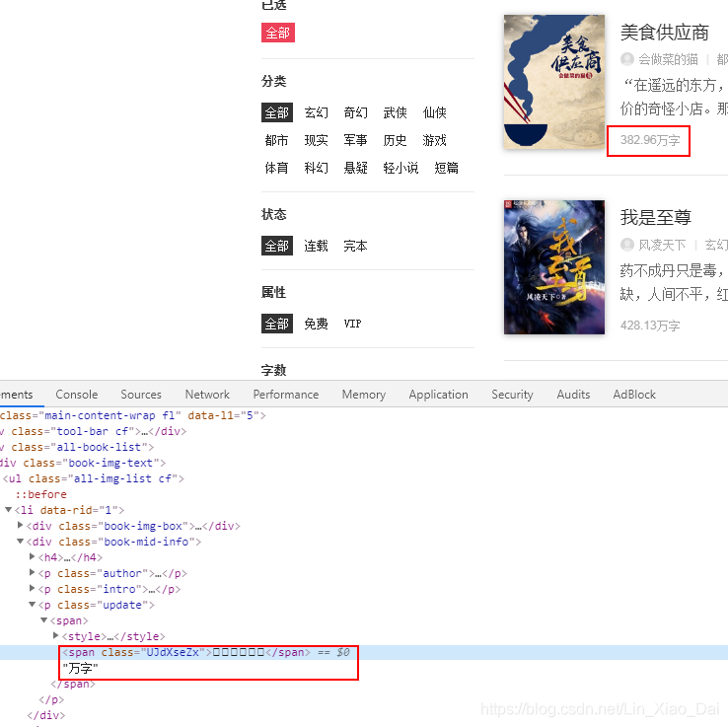Filter books by 仙侠 category
Screen dimensions: 728x727
tap(435, 112)
